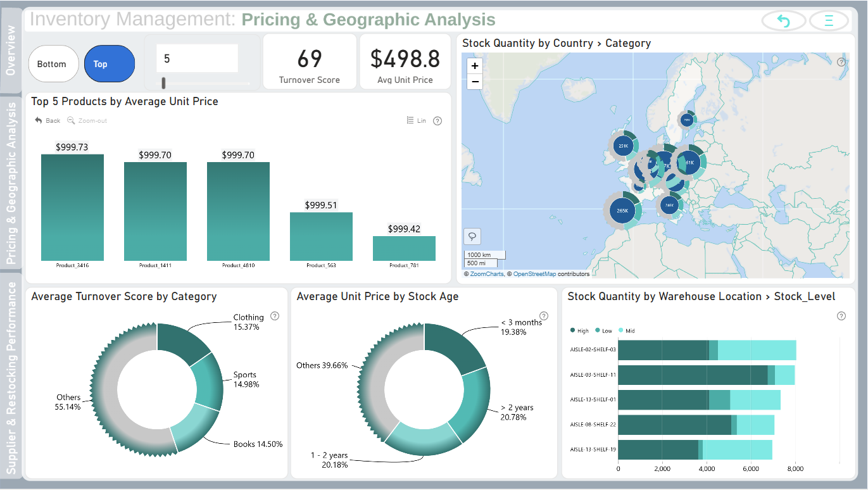The width and height of the screenshot is (868, 490).
Task: Open help icon on Average Turnover Score donut
Action: click(275, 316)
